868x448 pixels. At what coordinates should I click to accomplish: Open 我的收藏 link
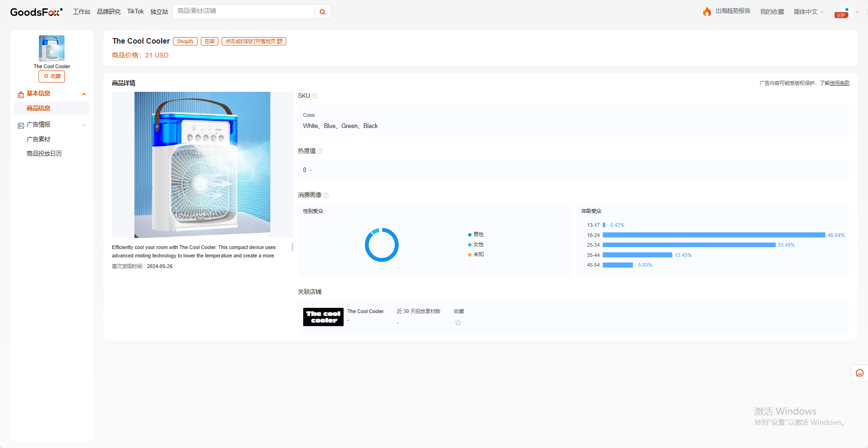tap(772, 12)
